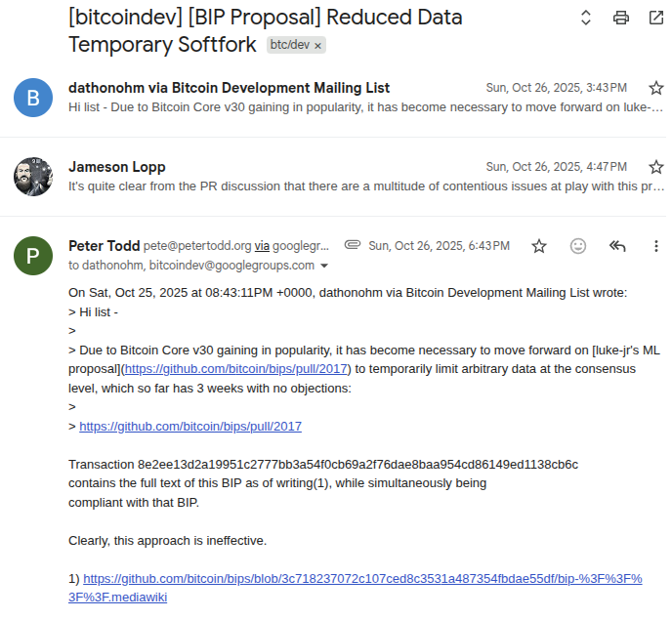
Task: Star Peter Todd's message
Action: pyautogui.click(x=539, y=246)
